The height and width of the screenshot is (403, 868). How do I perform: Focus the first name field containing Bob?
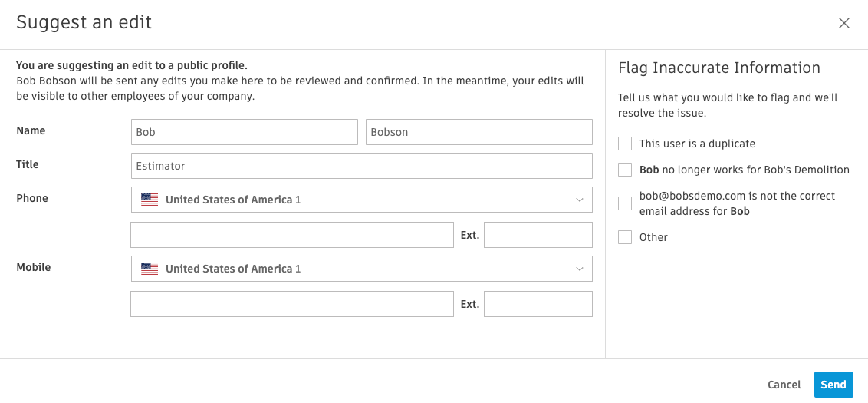244,132
